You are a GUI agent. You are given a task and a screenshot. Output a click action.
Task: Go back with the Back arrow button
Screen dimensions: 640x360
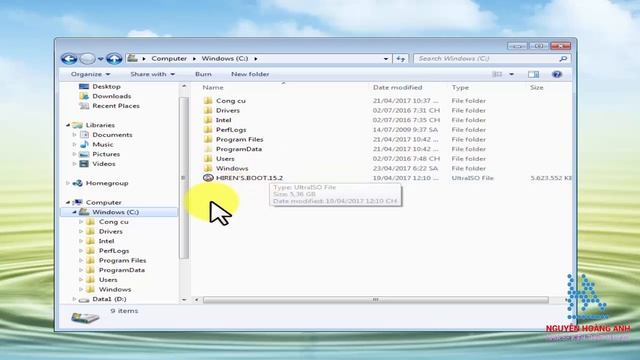click(69, 59)
